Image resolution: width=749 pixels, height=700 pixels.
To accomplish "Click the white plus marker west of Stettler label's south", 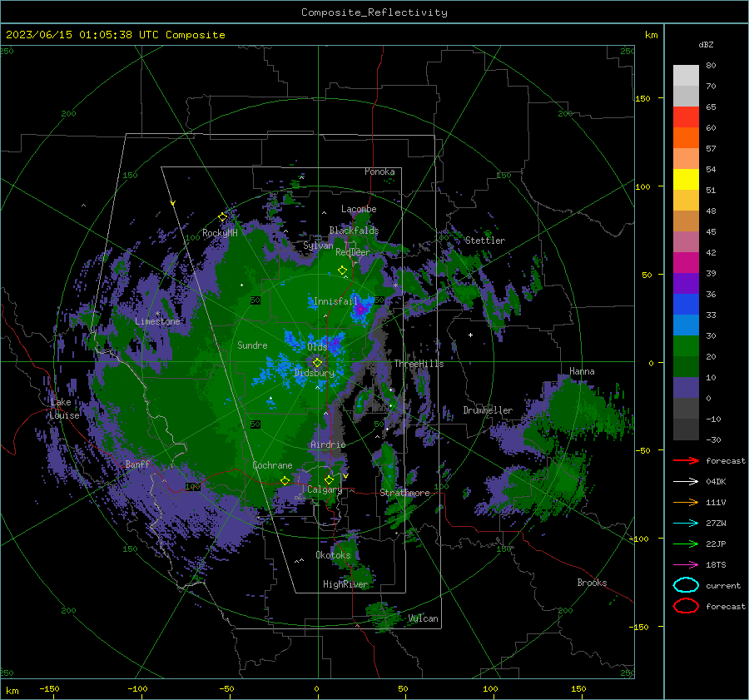I will 470,335.
